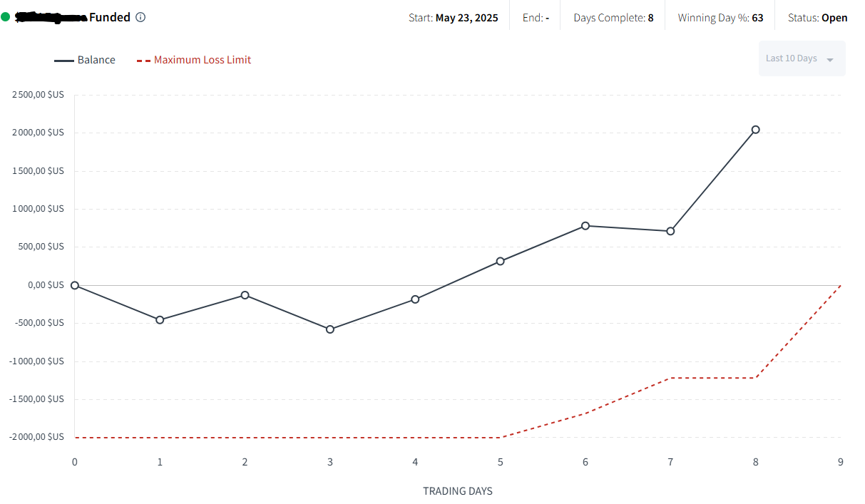Click the TRADING DAYS axis label
Viewport: 865px width, 504px height.
tap(458, 491)
